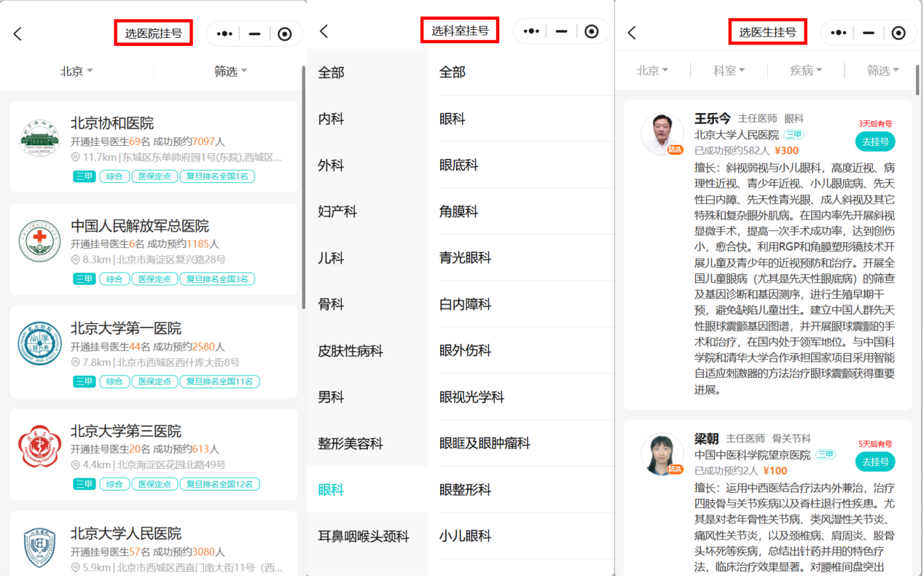Click the 复旦排名全国12名 tag

tap(219, 484)
